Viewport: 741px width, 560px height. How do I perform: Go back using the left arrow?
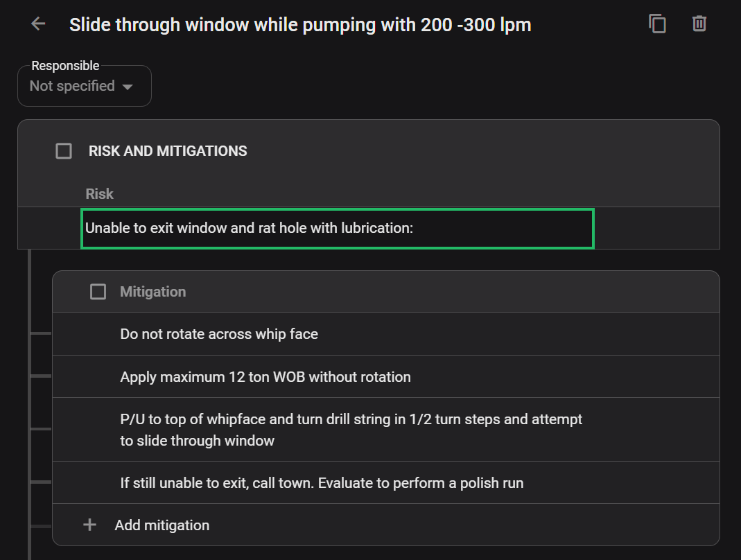[38, 24]
